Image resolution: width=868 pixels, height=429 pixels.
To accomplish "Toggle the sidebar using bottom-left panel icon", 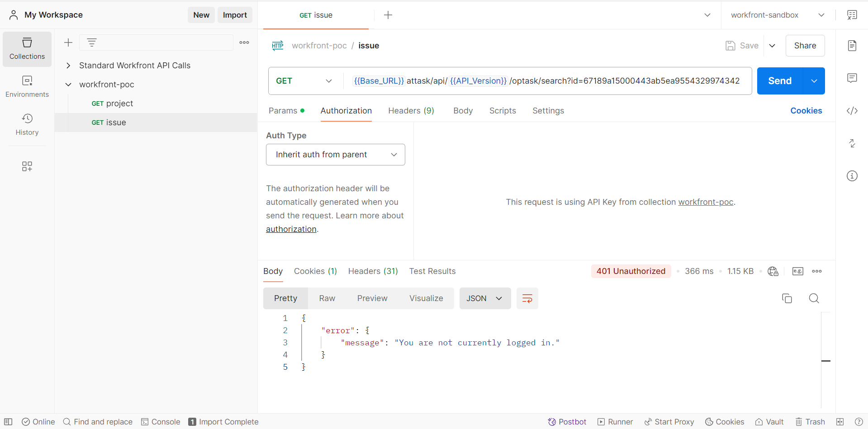I will pyautogui.click(x=8, y=422).
